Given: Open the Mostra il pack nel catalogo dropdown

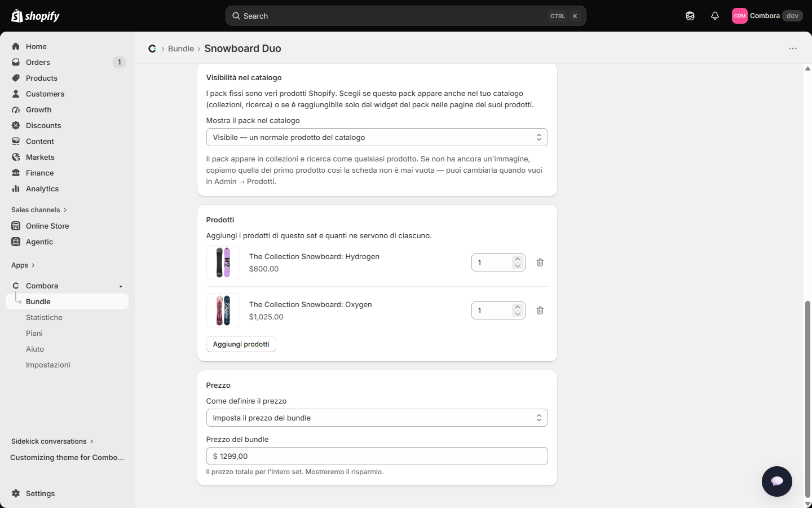Looking at the screenshot, I should [377, 137].
